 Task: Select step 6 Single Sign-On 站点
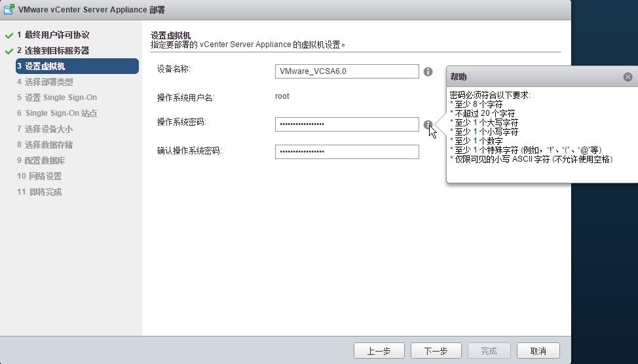coord(57,113)
